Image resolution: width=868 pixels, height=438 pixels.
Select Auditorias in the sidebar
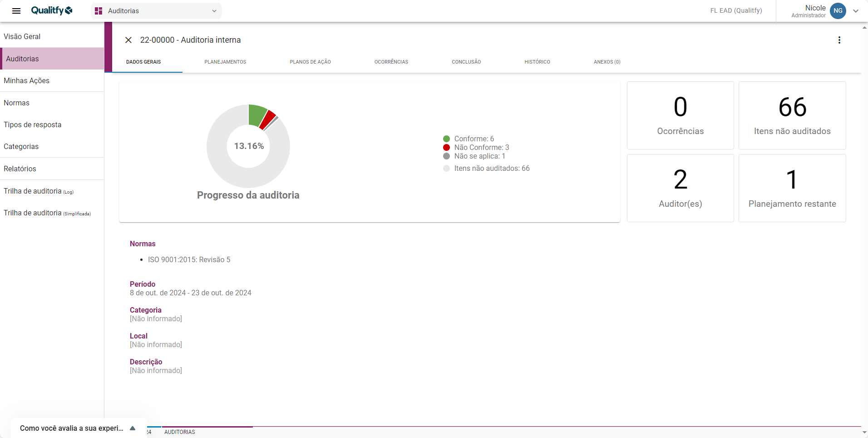pyautogui.click(x=52, y=59)
